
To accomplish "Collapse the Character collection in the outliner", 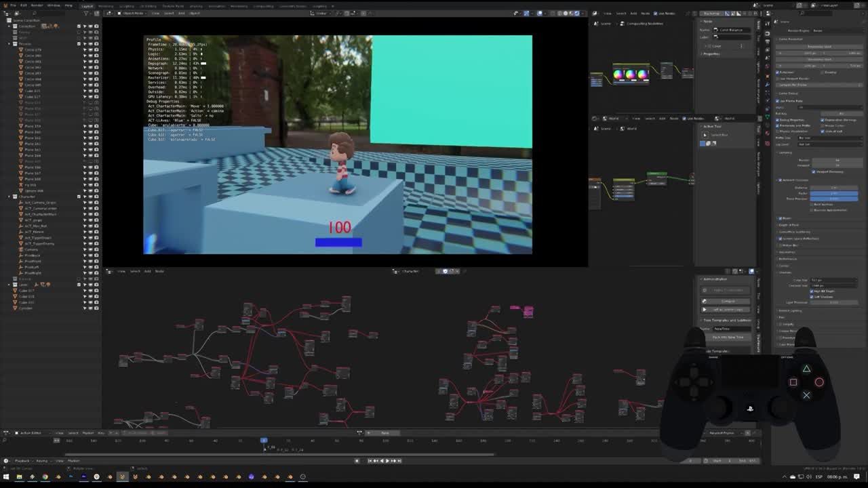I will pyautogui.click(x=9, y=196).
